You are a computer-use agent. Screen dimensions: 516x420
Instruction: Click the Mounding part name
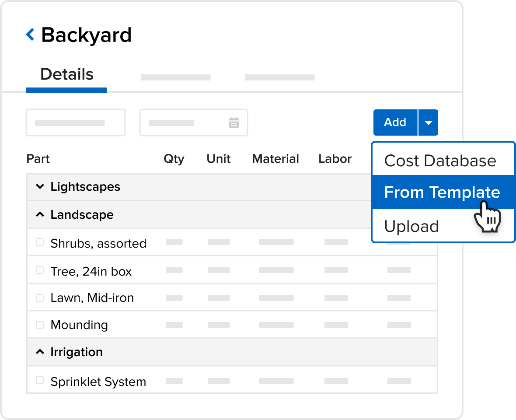point(79,325)
